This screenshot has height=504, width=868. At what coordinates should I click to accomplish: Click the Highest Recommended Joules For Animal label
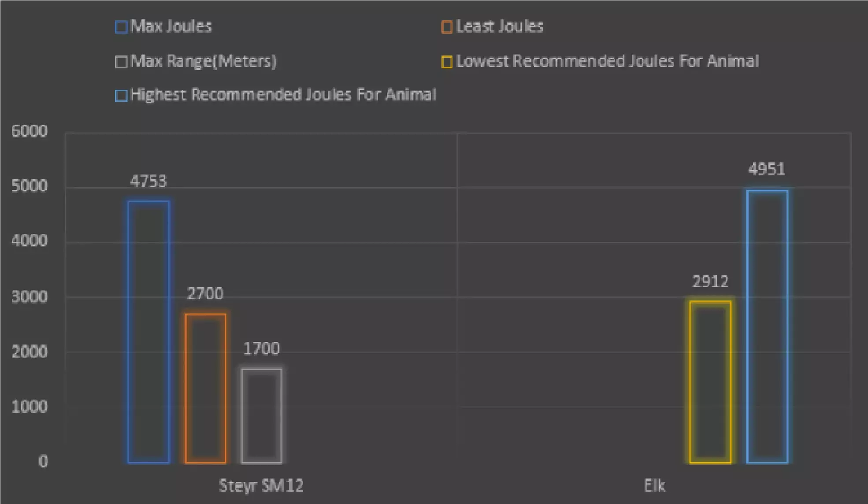click(x=283, y=95)
